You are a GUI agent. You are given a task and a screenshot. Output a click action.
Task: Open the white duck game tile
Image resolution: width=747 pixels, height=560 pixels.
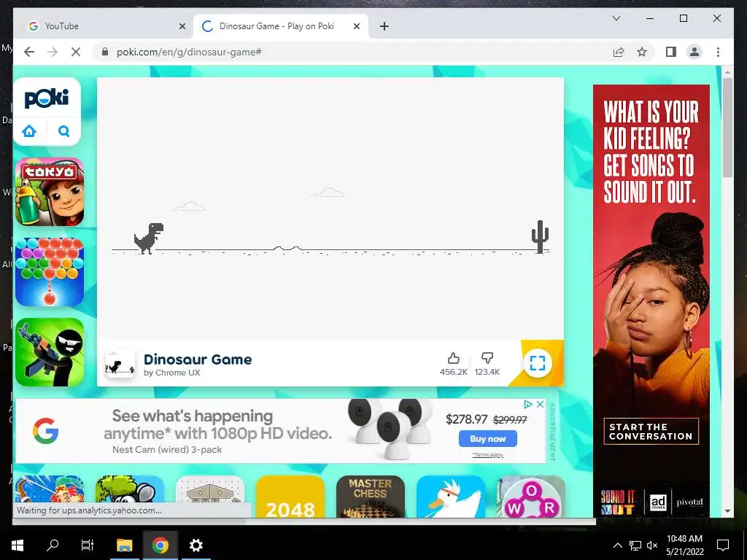451,497
